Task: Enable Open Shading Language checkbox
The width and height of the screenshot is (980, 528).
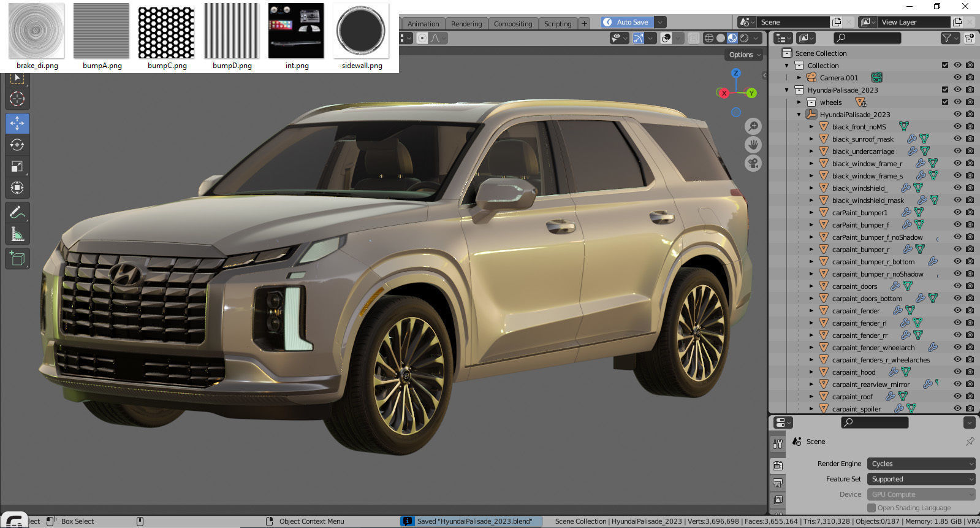Action: 872,508
